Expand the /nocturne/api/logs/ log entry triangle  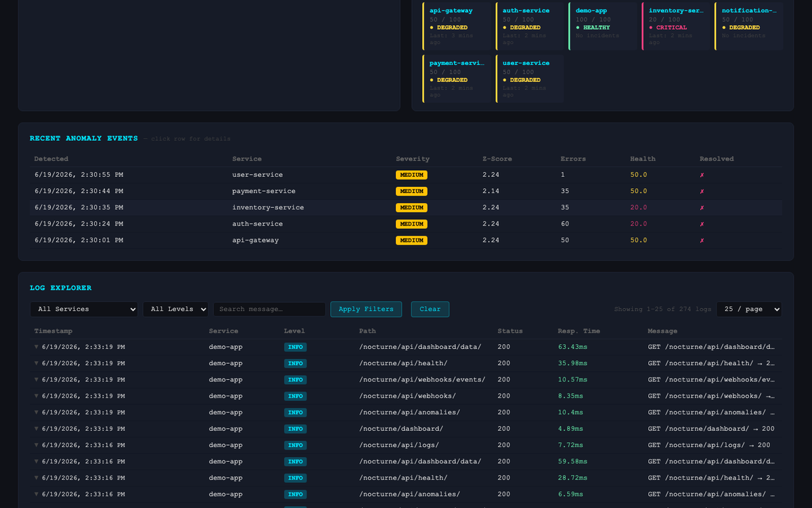point(37,445)
